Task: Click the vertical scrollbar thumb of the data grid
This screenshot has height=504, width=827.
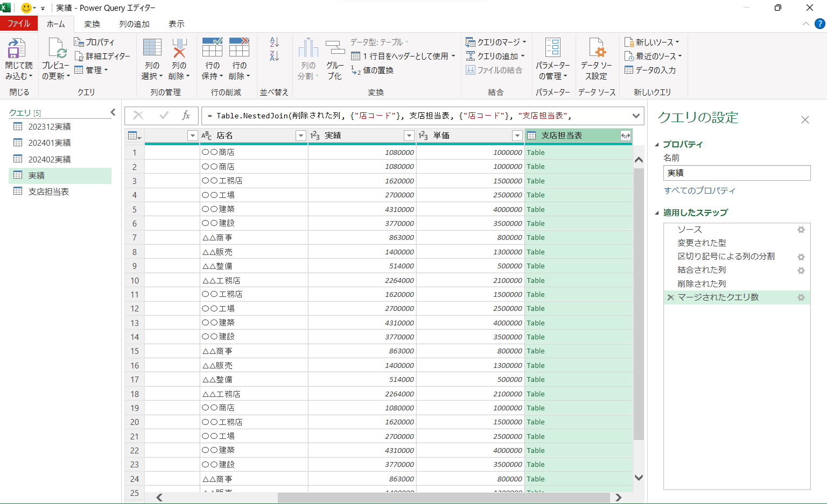Action: tap(639, 304)
